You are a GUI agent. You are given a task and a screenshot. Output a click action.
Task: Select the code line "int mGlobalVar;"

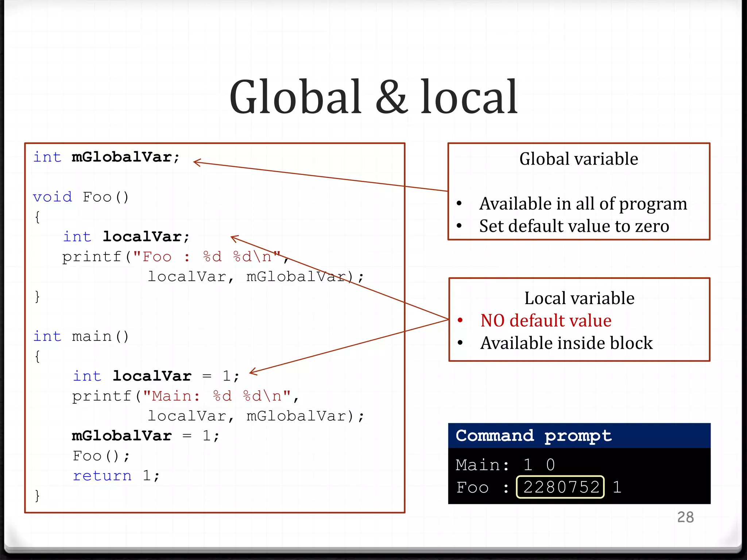(x=107, y=157)
